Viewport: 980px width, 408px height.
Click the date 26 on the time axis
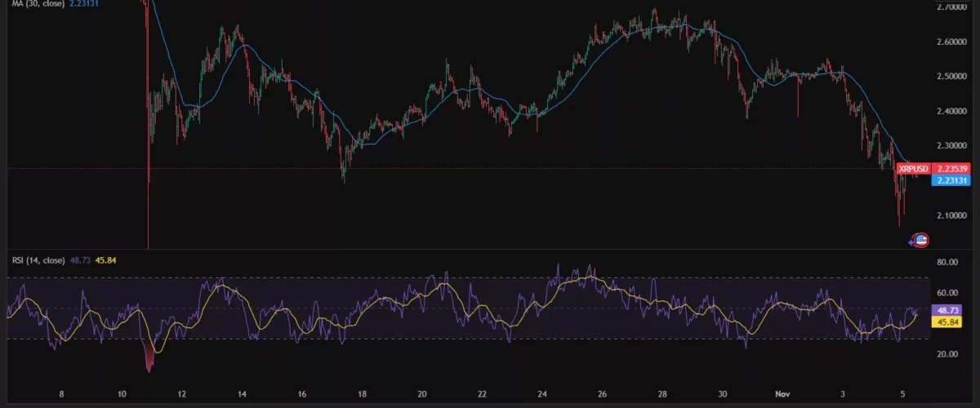(x=602, y=393)
